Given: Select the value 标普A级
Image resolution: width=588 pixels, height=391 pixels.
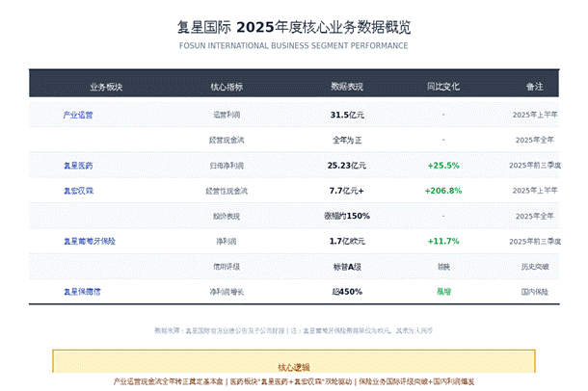Looking at the screenshot, I should [x=347, y=267].
